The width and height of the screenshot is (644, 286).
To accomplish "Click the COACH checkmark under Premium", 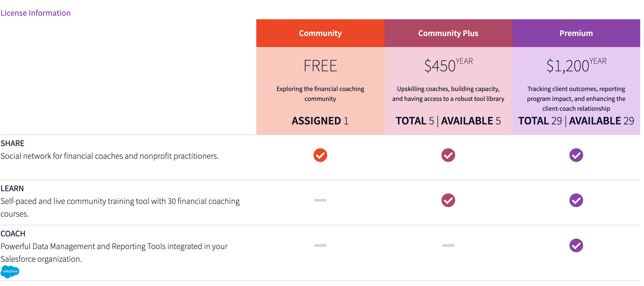I will [x=576, y=246].
